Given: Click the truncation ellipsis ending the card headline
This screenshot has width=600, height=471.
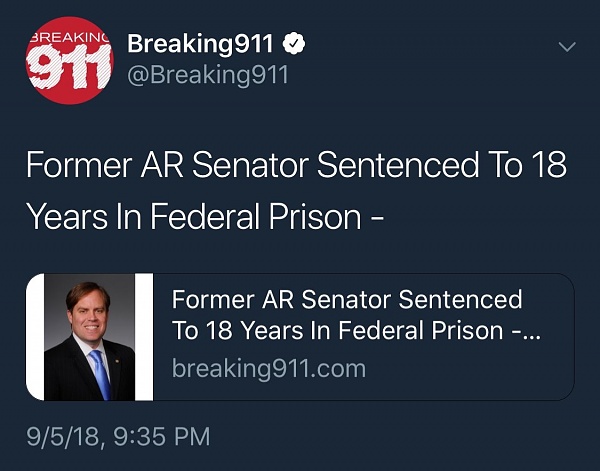Looking at the screenshot, I should [532, 334].
